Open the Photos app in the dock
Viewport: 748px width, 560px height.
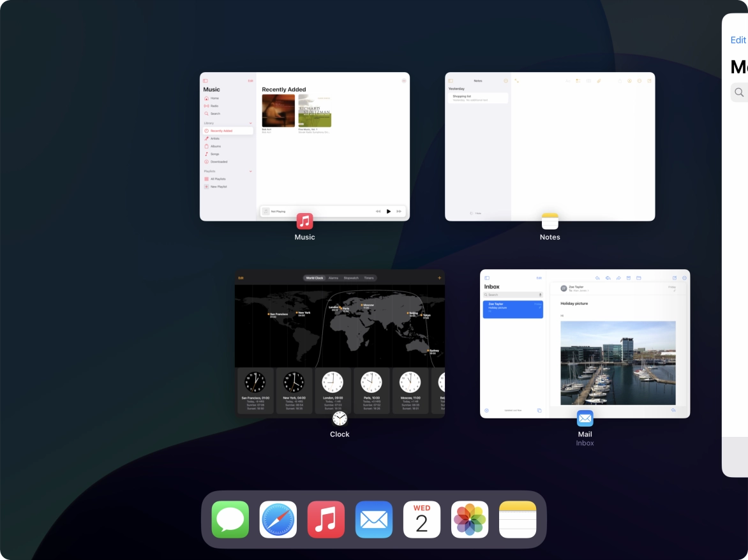coord(470,519)
